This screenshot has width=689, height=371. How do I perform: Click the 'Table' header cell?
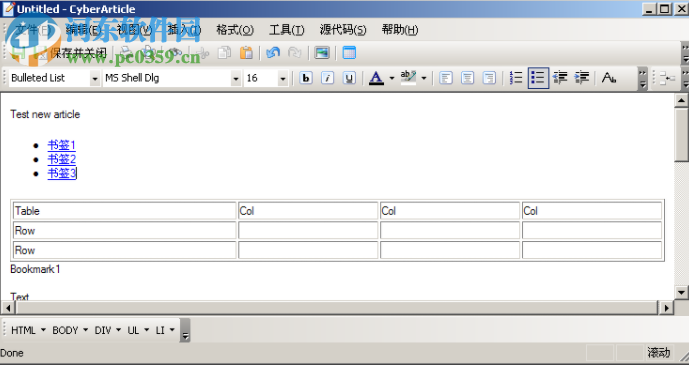coord(125,211)
